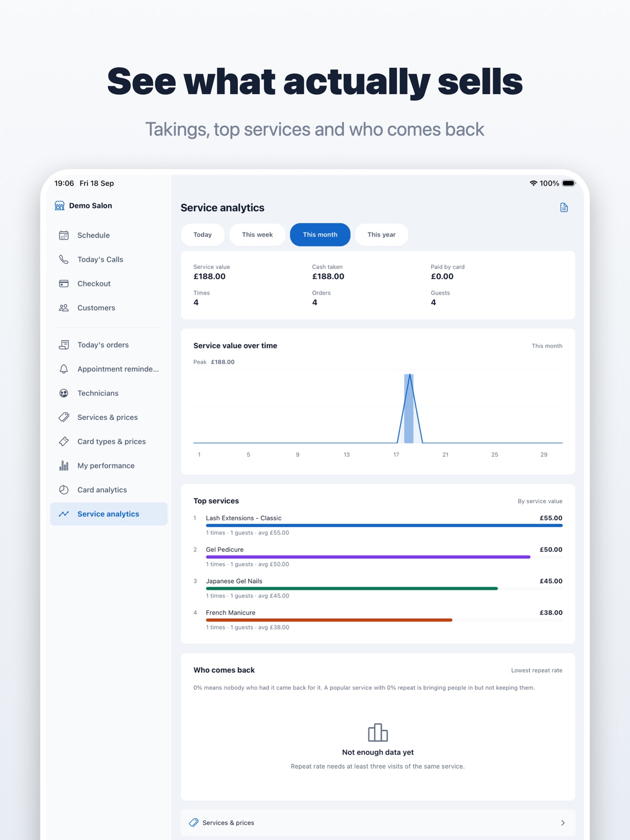
Task: Click the Services & prices tag icon in sidebar
Action: tap(64, 417)
